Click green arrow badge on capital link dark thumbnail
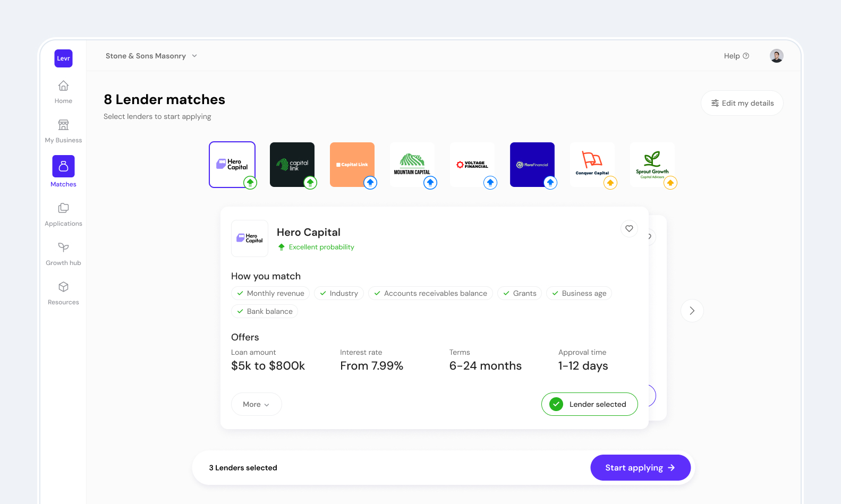 (x=310, y=183)
